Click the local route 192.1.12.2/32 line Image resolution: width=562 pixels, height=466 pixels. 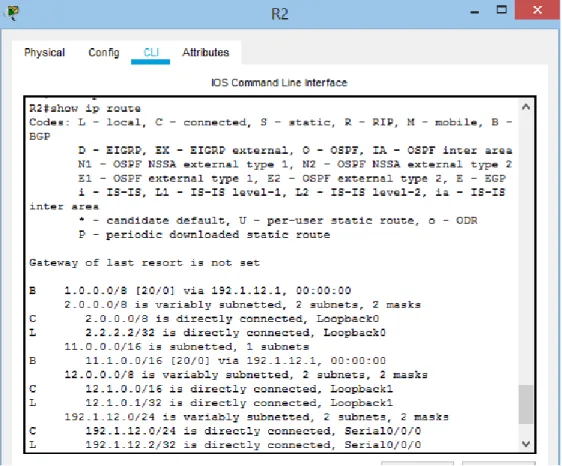(x=225, y=445)
